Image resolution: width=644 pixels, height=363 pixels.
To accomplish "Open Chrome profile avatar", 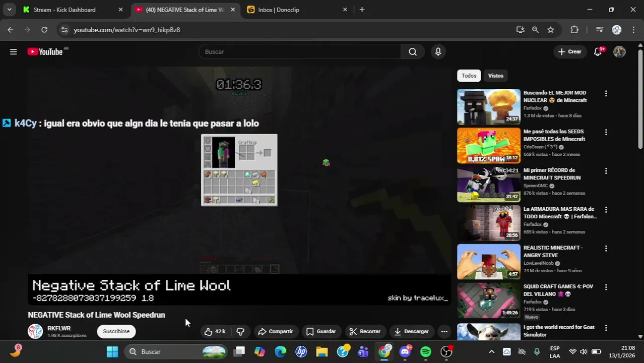I will point(617,30).
